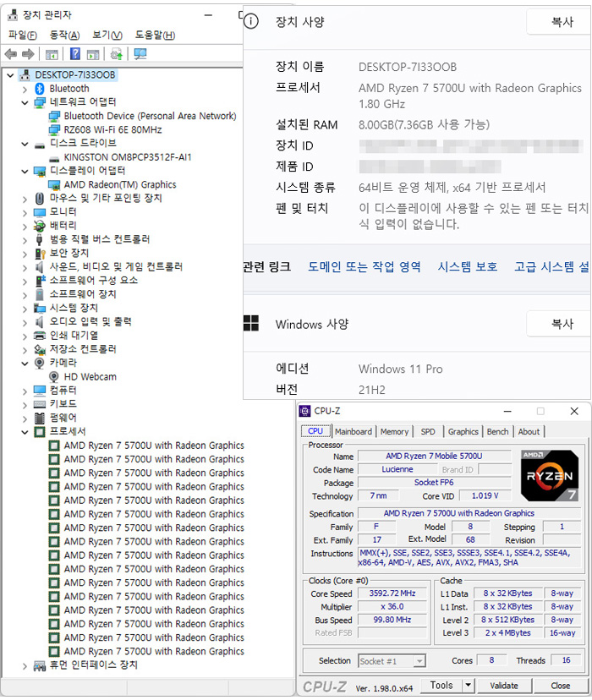Select the 사운드, 비디오 및 게임 컨트롤러 item
The image size is (592, 700).
tap(116, 267)
